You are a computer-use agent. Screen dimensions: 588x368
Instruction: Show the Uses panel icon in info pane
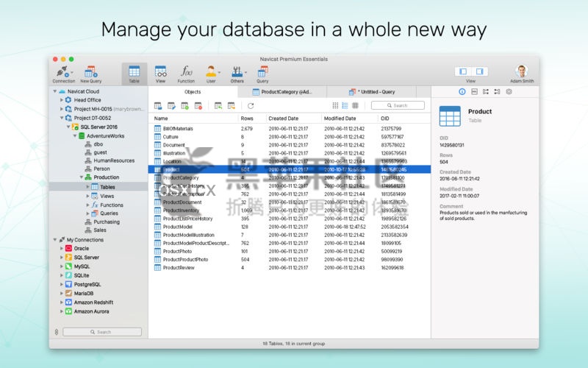click(x=486, y=91)
